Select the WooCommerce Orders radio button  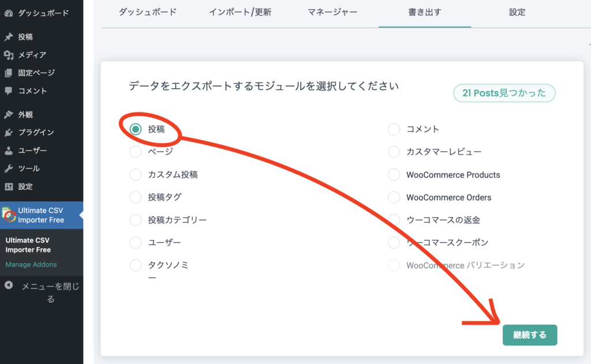(394, 197)
